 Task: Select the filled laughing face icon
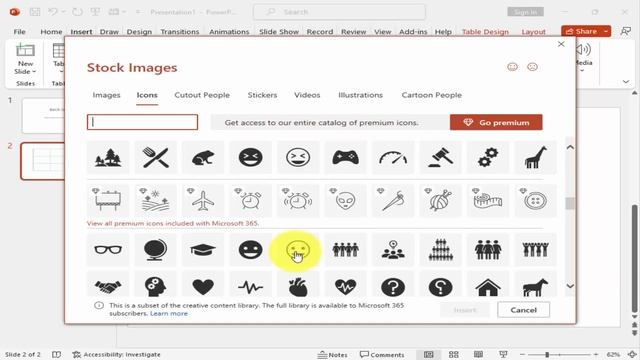pos(250,158)
